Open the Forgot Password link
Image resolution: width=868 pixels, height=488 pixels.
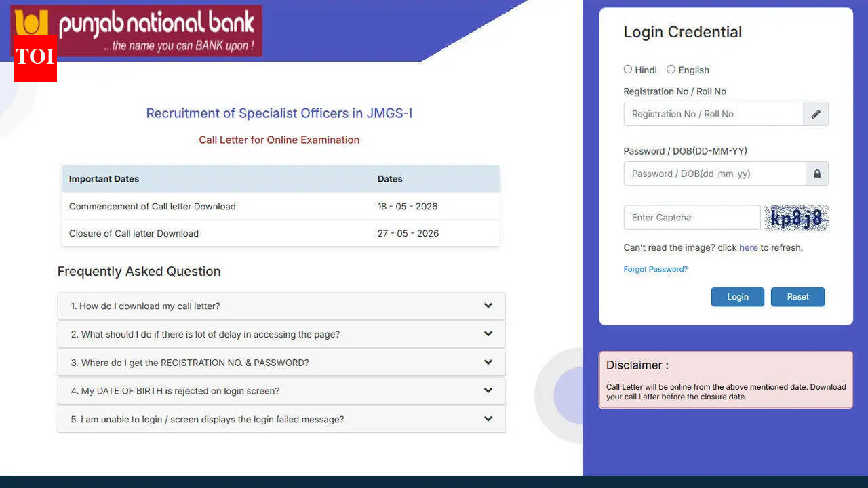(x=656, y=269)
